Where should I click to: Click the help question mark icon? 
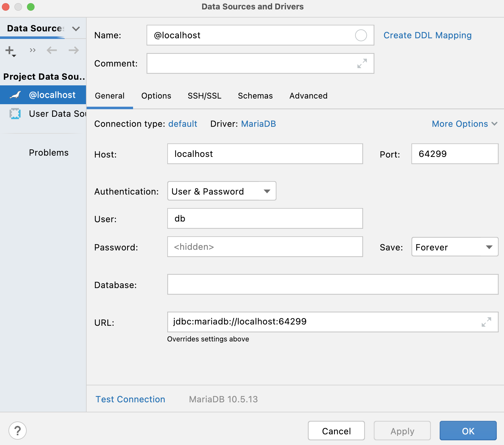17,431
